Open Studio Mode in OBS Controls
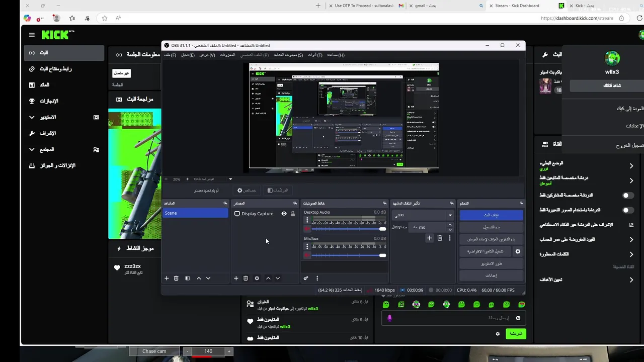This screenshot has height=362, width=644. coord(491,263)
